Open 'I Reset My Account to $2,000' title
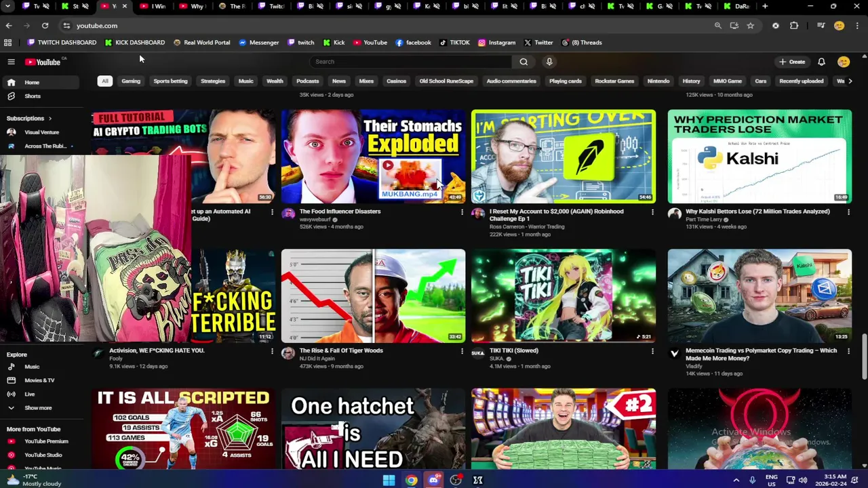Screen dimensions: 868x488 [556, 216]
